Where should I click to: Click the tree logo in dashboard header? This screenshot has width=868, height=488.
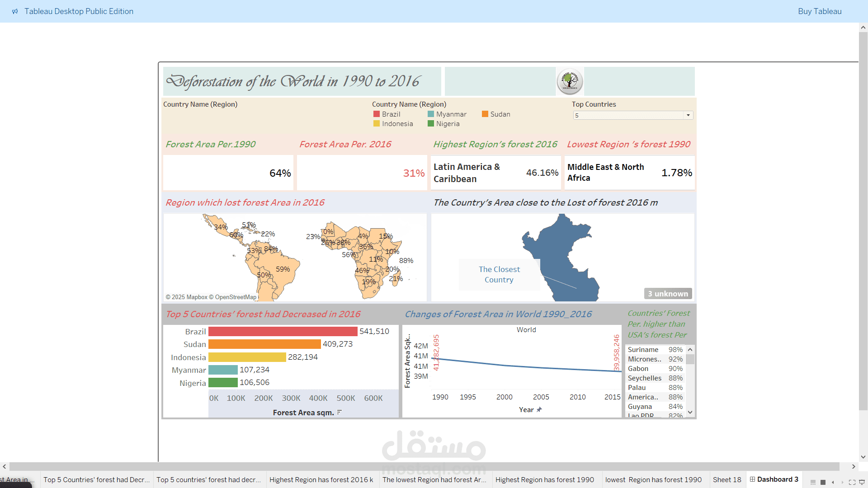click(x=570, y=81)
